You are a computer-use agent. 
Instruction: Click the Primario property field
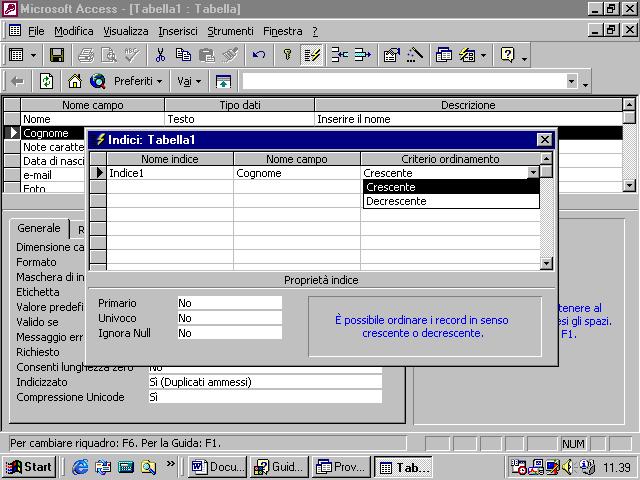[230, 303]
